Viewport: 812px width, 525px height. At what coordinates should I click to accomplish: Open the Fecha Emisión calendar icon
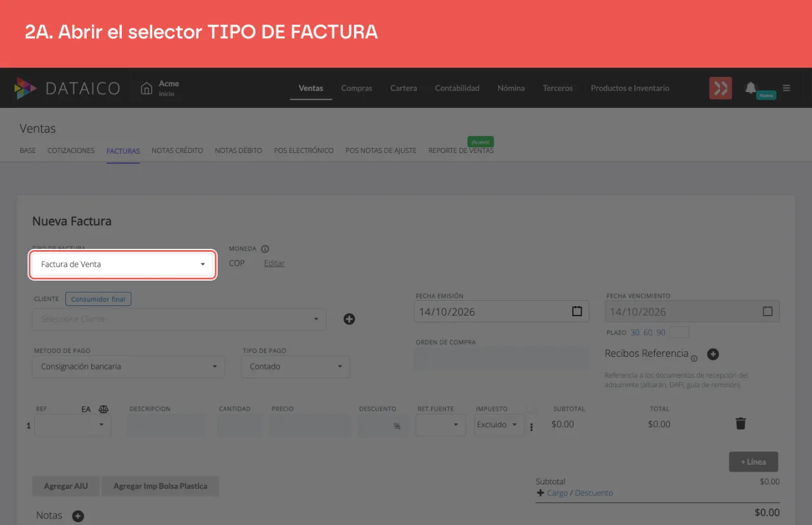pyautogui.click(x=577, y=312)
